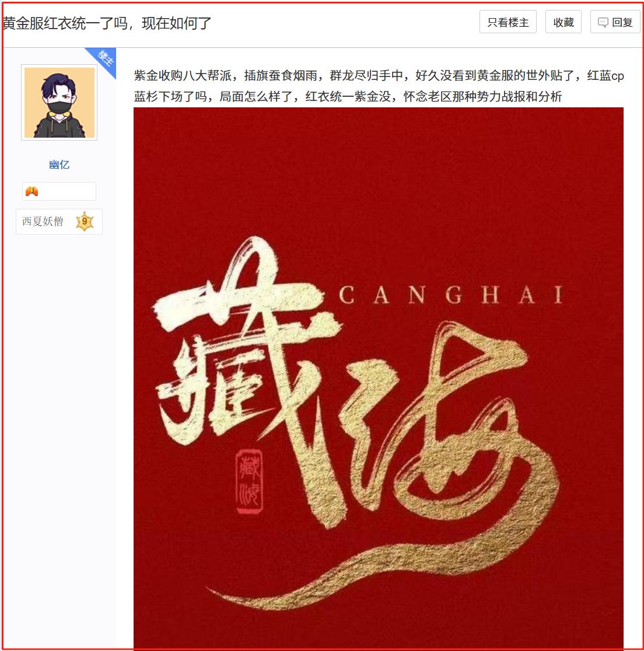Click first line of post text mentioning 紫金
644x651 pixels.
click(x=379, y=76)
